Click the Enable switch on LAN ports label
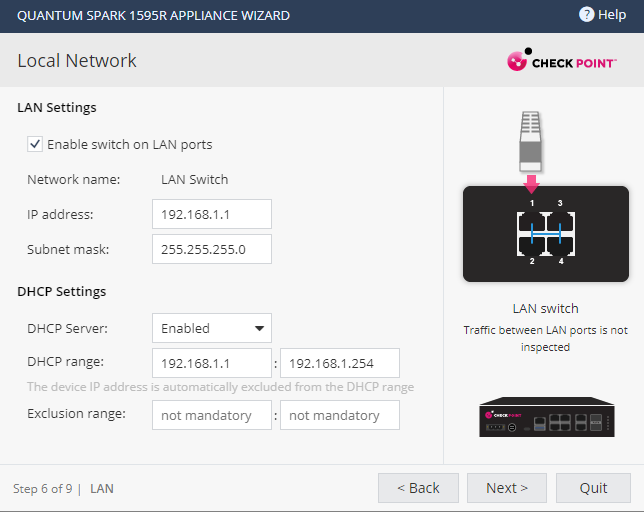This screenshot has height=512, width=644. tap(130, 145)
